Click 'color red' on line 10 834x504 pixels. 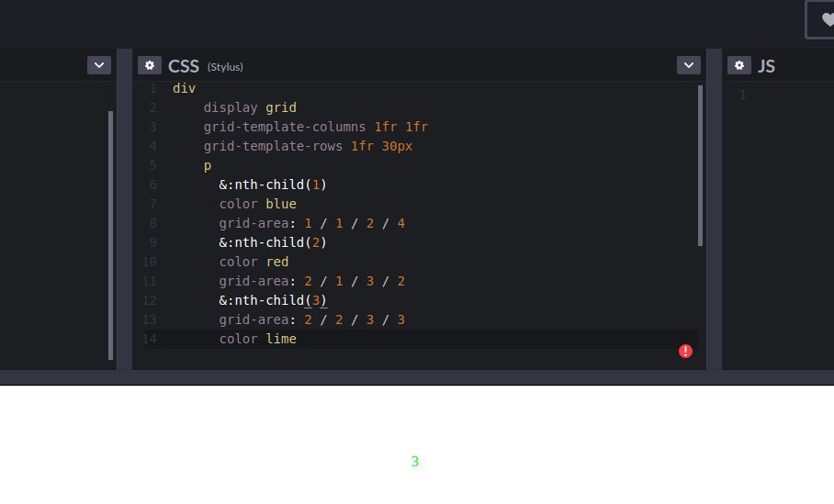click(x=254, y=263)
